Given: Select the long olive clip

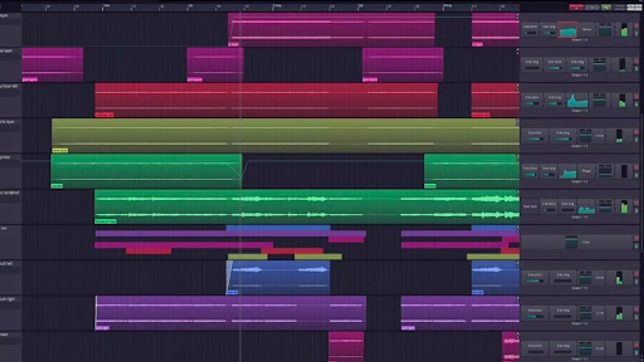Looking at the screenshot, I should point(285,136).
